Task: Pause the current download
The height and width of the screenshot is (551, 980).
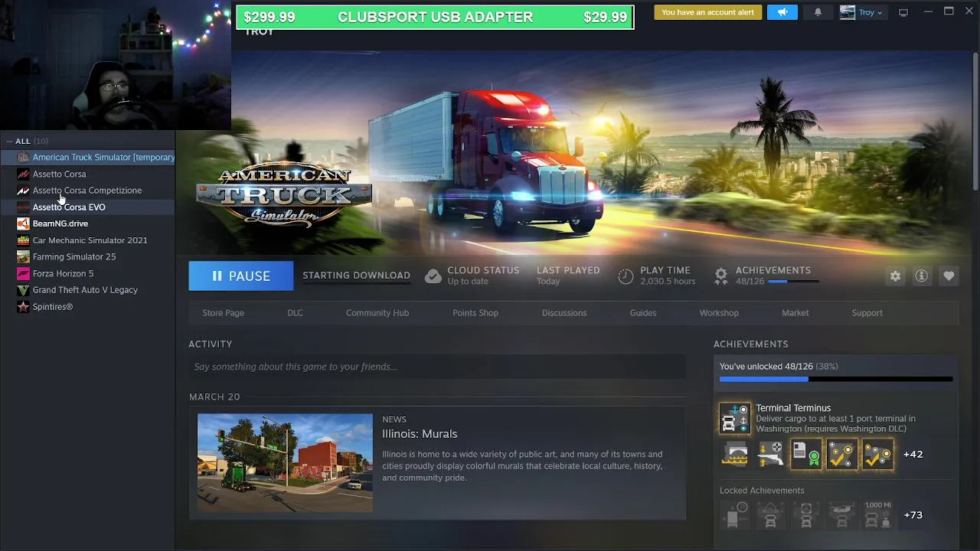Action: [x=241, y=276]
